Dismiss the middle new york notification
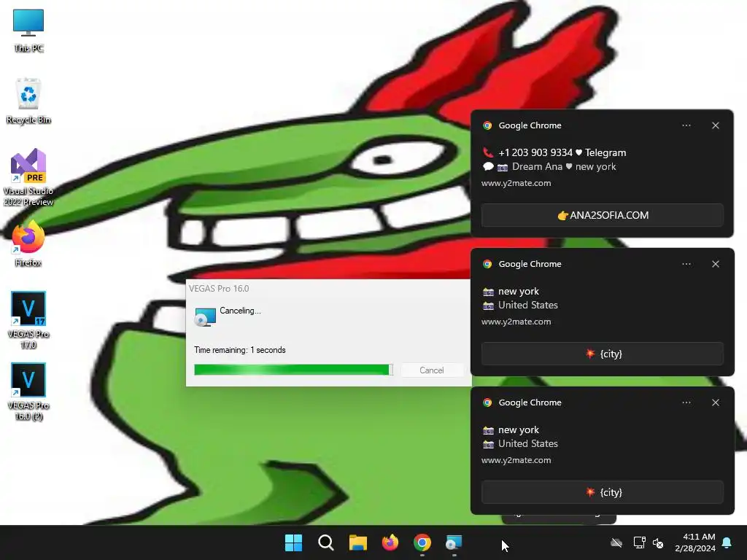This screenshot has height=560, width=747. tap(716, 264)
